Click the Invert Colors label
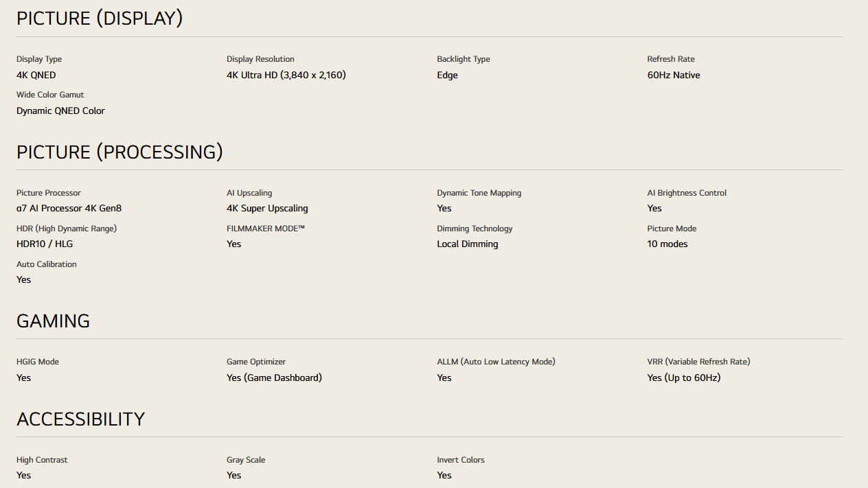Image resolution: width=868 pixels, height=488 pixels. (x=461, y=460)
